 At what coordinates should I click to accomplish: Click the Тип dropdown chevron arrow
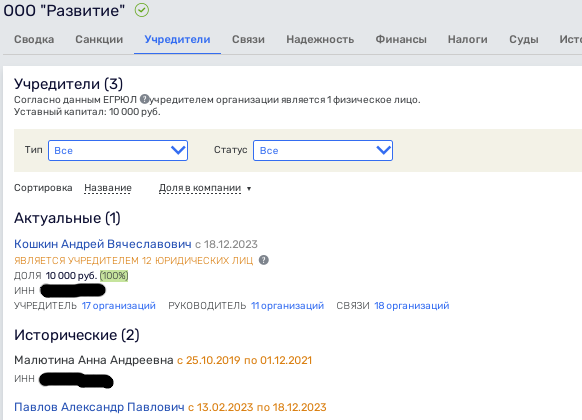click(x=178, y=150)
